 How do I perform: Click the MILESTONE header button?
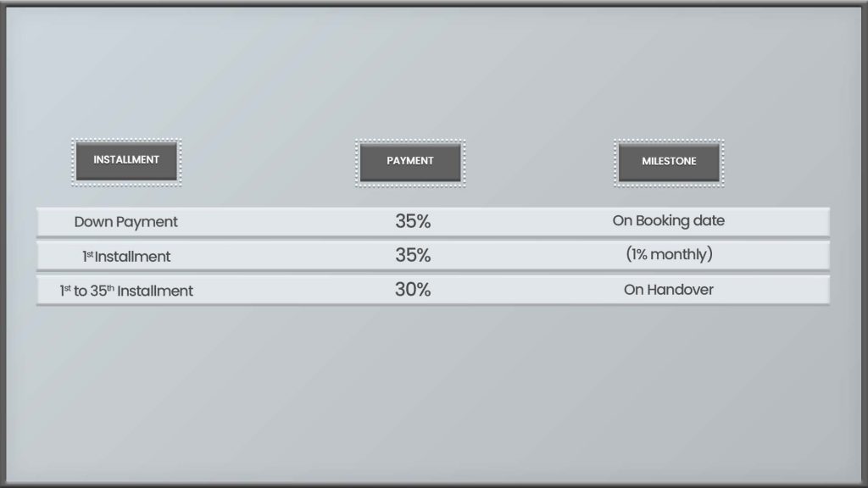(x=669, y=162)
